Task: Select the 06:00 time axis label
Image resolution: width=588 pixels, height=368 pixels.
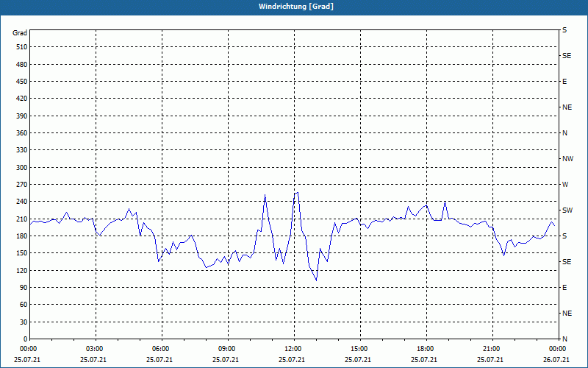Action: pos(159,349)
